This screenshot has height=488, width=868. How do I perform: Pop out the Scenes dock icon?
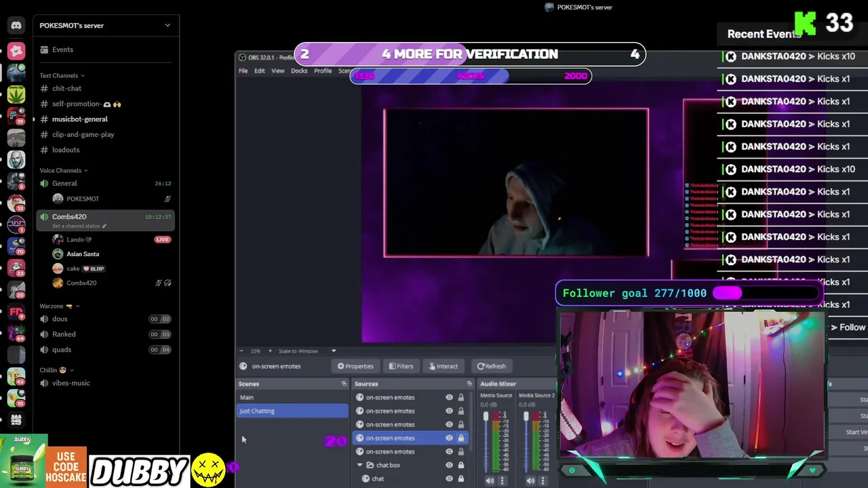(344, 384)
